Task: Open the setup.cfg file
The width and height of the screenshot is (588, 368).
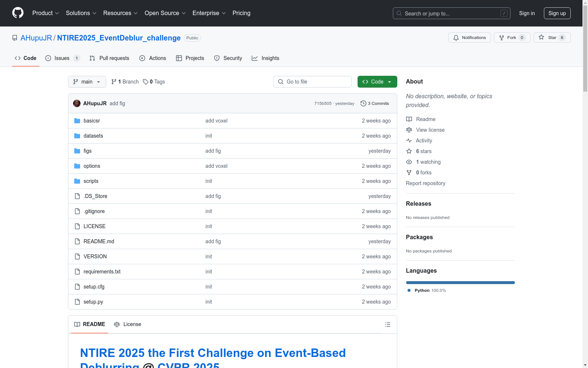Action: [94, 287]
